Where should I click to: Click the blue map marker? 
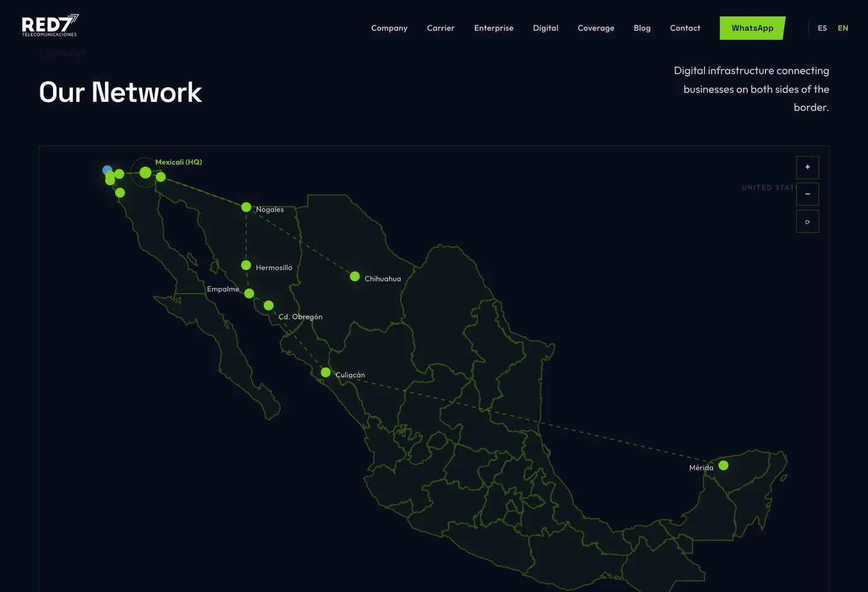coord(107,170)
